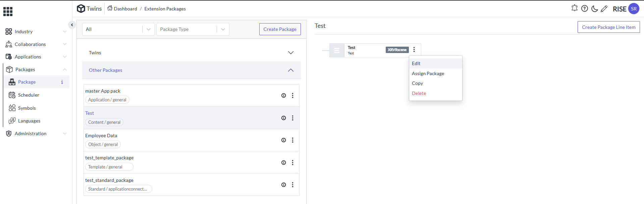The height and width of the screenshot is (204, 644).
Task: Click the Packages box icon in sidebar
Action: click(x=9, y=69)
